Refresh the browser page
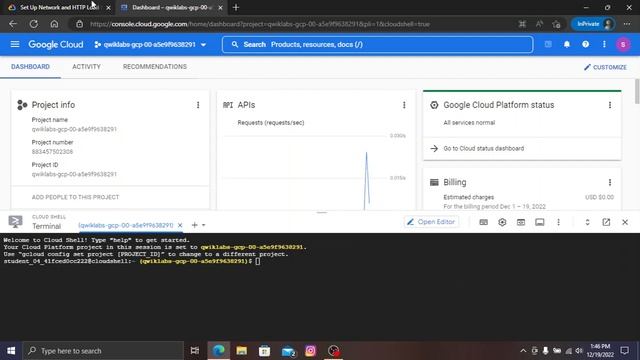640x360 pixels. [33, 24]
